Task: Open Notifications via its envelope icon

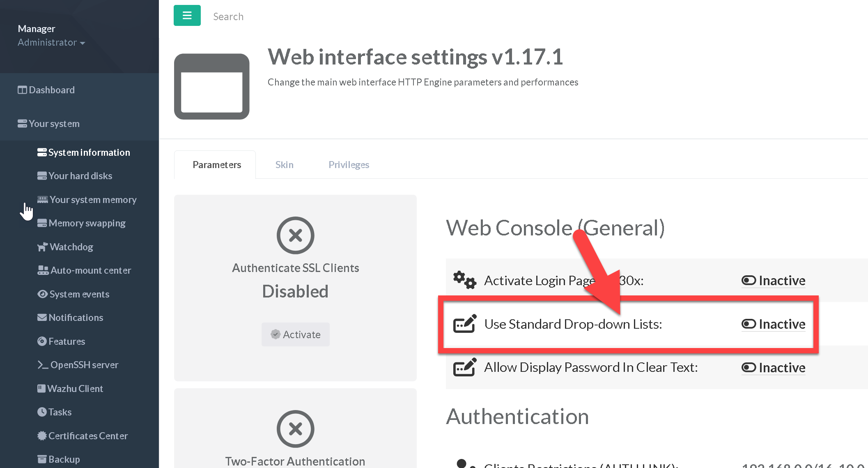Action: click(42, 318)
